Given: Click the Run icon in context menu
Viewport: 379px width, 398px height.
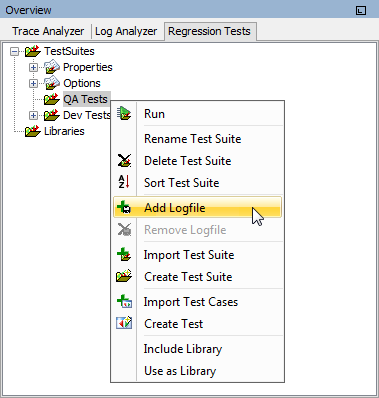Looking at the screenshot, I should (124, 114).
